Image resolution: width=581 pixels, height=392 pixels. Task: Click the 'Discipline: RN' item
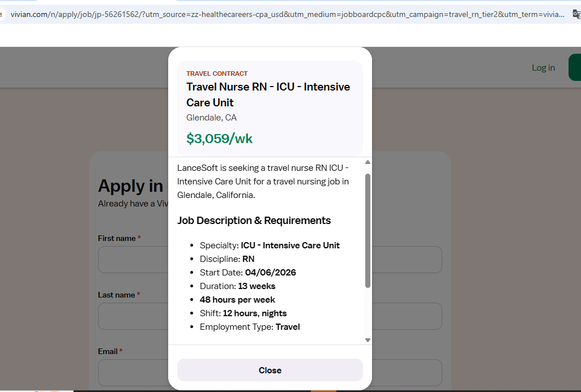(x=227, y=259)
